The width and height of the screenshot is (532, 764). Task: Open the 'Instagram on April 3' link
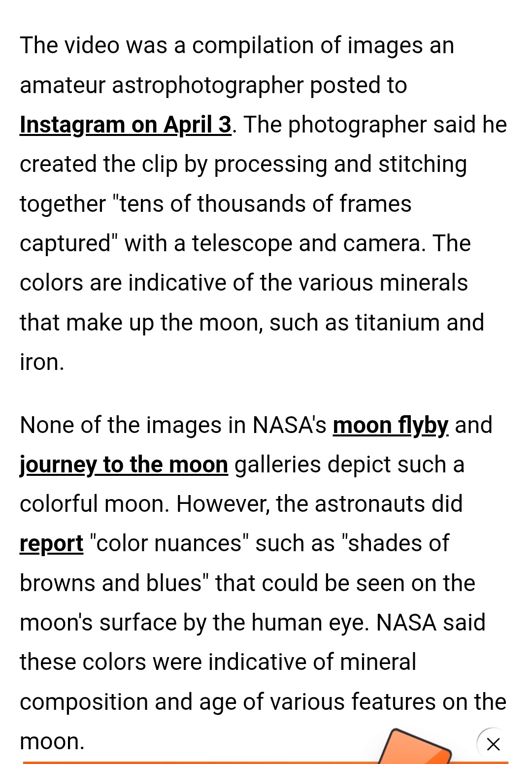tap(126, 125)
